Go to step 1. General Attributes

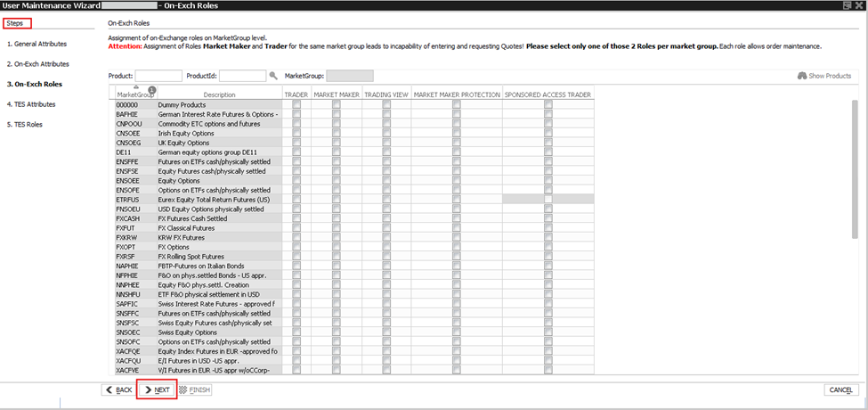tap(37, 44)
